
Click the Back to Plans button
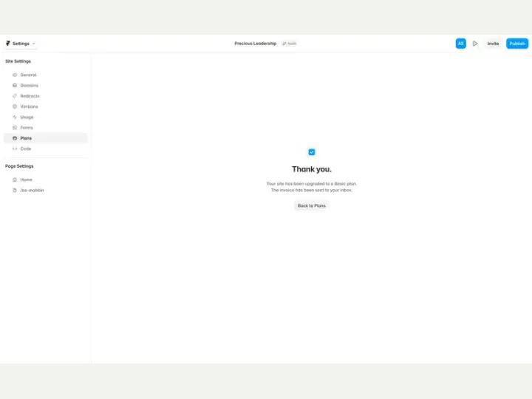coord(312,205)
